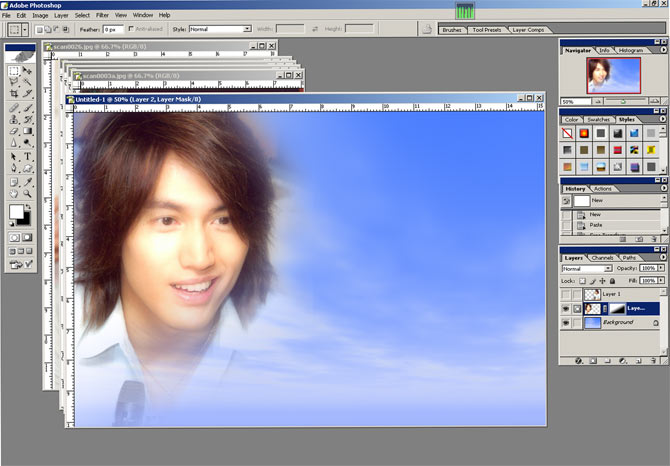Select the Eyedropper tool
Image resolution: width=670 pixels, height=466 pixels.
[x=27, y=182]
